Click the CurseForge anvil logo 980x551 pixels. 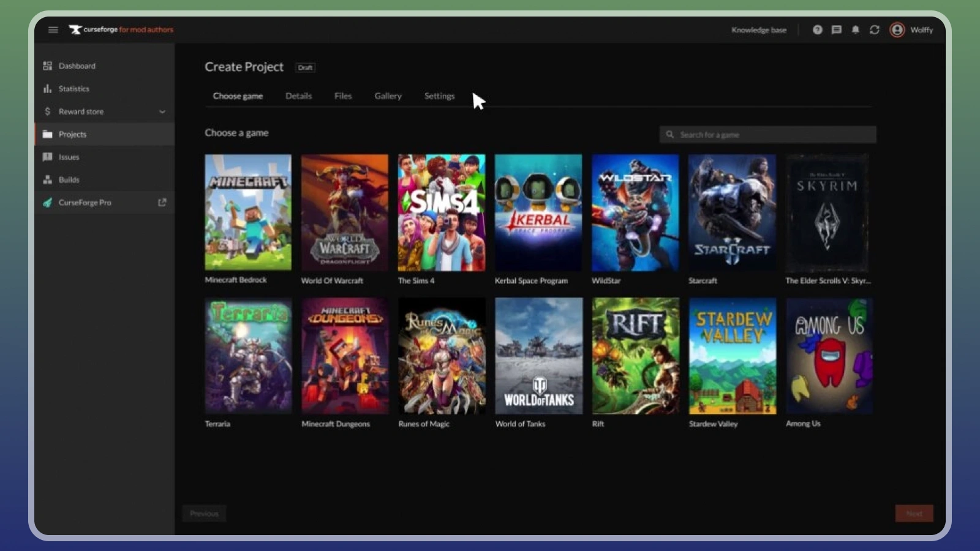pos(75,29)
